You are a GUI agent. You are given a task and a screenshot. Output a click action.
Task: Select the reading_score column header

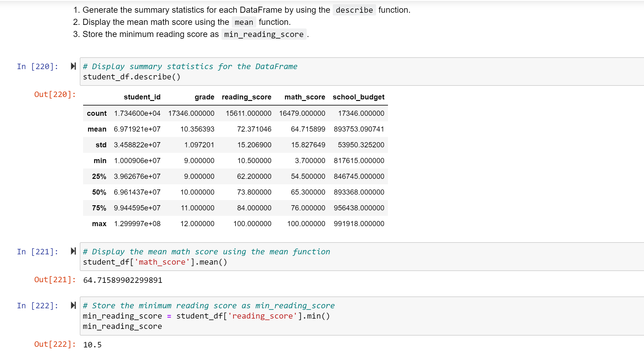pyautogui.click(x=246, y=97)
